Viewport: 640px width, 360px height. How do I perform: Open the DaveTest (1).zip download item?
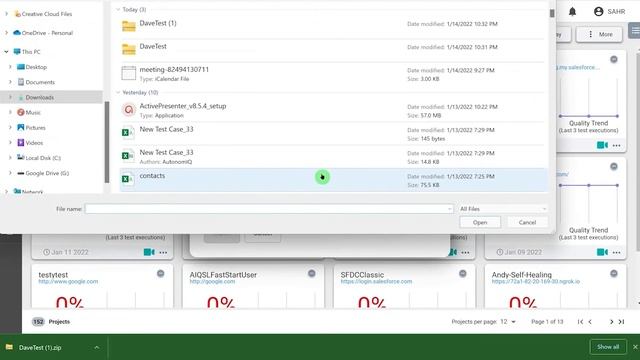point(40,348)
